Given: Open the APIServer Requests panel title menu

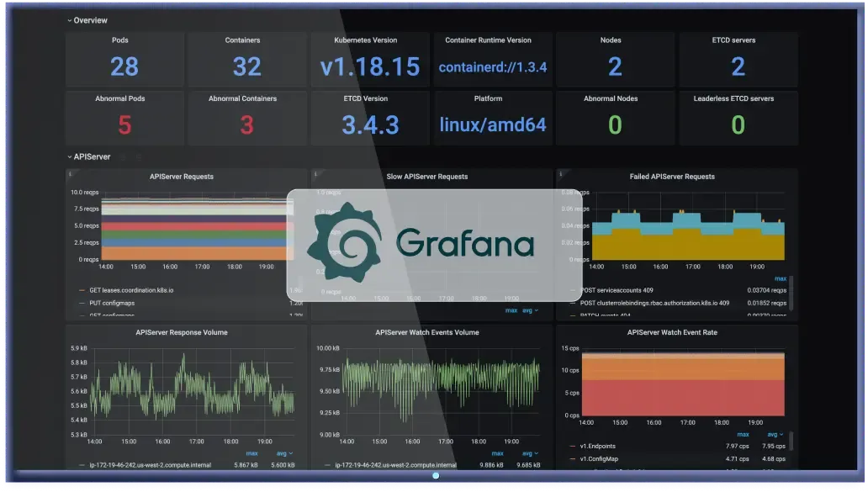Looking at the screenshot, I should point(182,177).
